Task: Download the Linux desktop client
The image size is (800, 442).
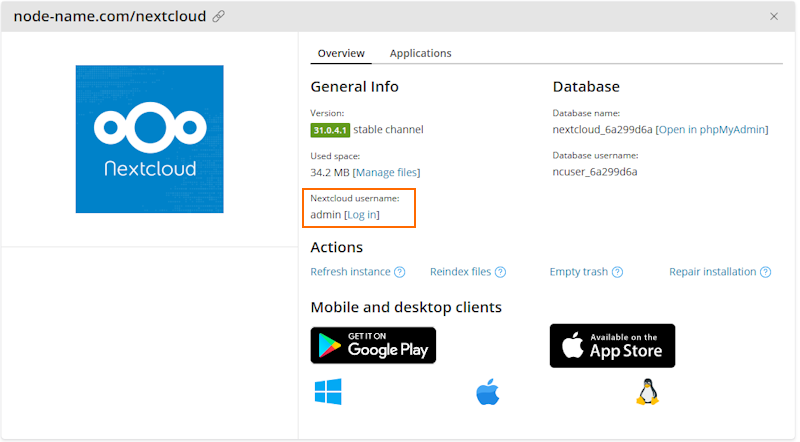Action: (647, 392)
